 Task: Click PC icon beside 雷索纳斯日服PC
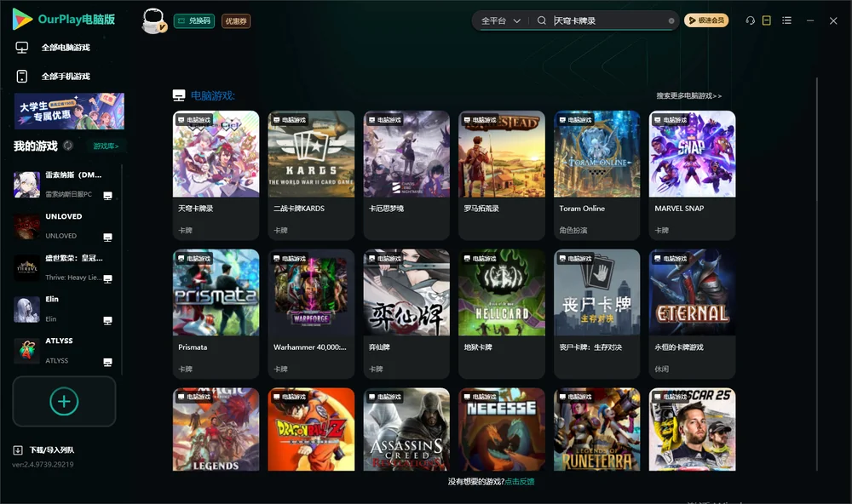coord(107,196)
